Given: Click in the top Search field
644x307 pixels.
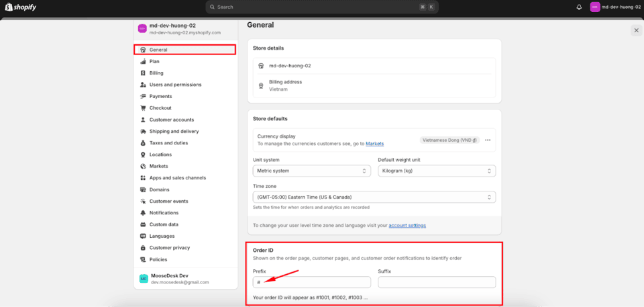Looking at the screenshot, I should [x=322, y=7].
